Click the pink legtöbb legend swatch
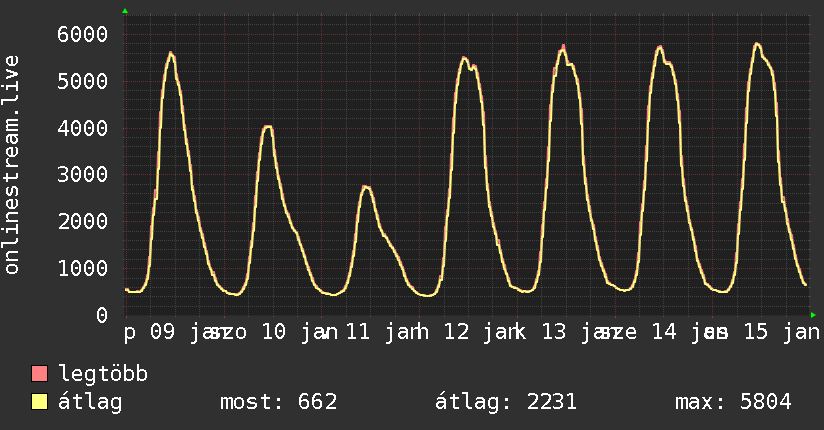 [x=39, y=373]
